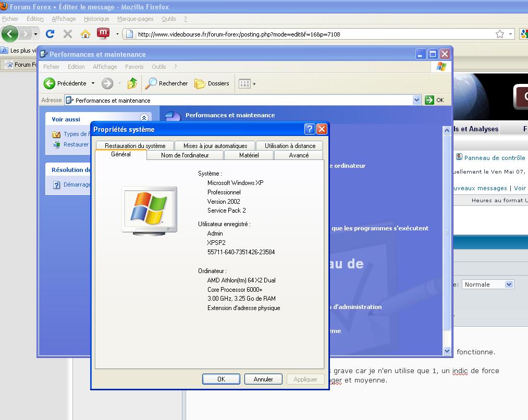The width and height of the screenshot is (528, 420).
Task: Switch to Nom de l'ordinateur tab
Action: pyautogui.click(x=185, y=155)
